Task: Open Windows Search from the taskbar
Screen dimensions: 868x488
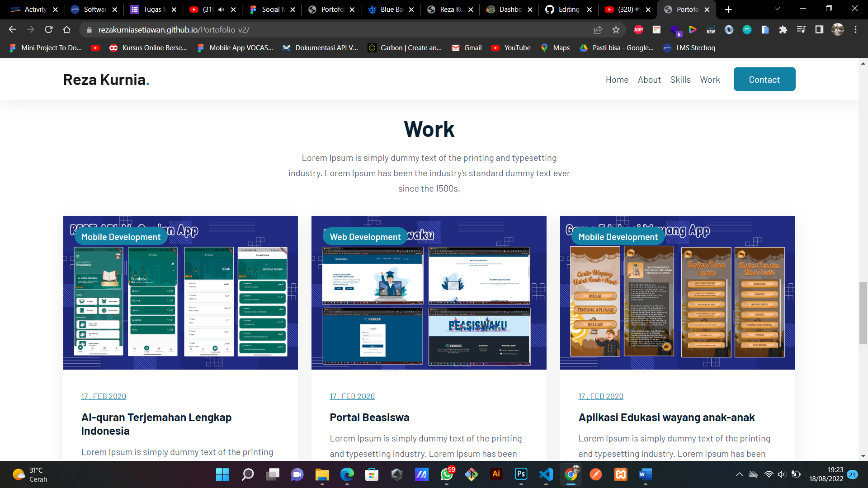Action: 248,475
